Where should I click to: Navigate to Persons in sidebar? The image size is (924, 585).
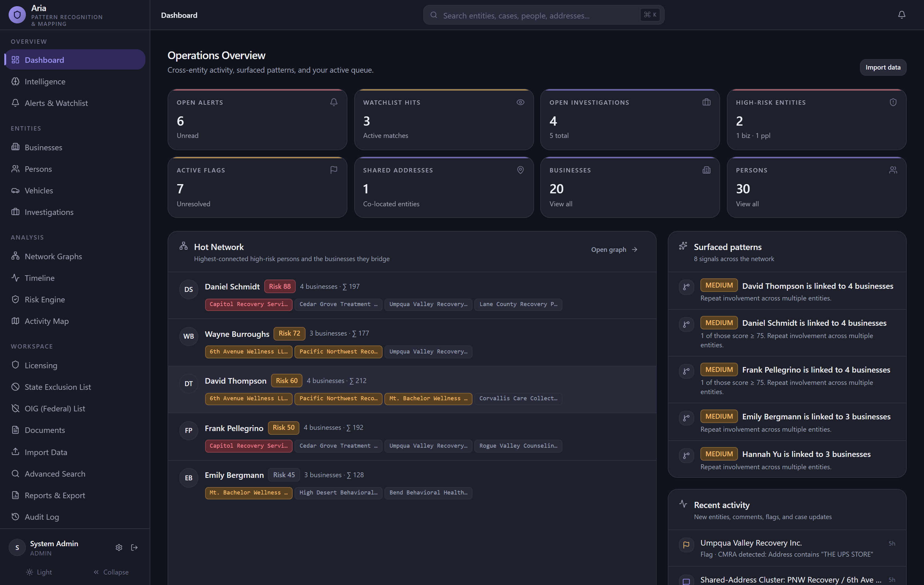pyautogui.click(x=75, y=169)
